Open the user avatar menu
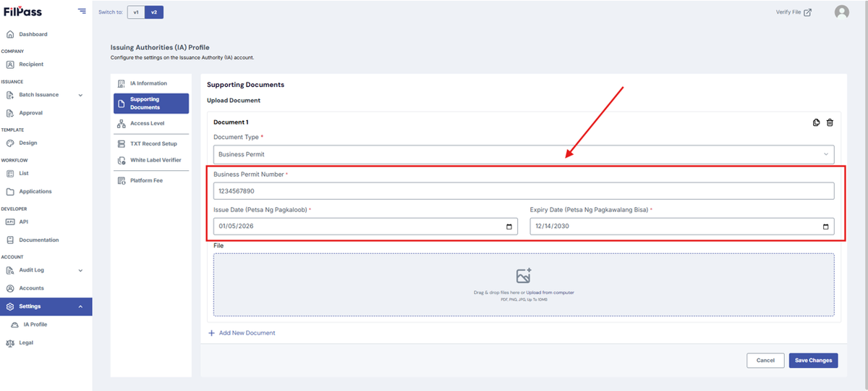Screen dimensions: 868x391 pos(841,12)
